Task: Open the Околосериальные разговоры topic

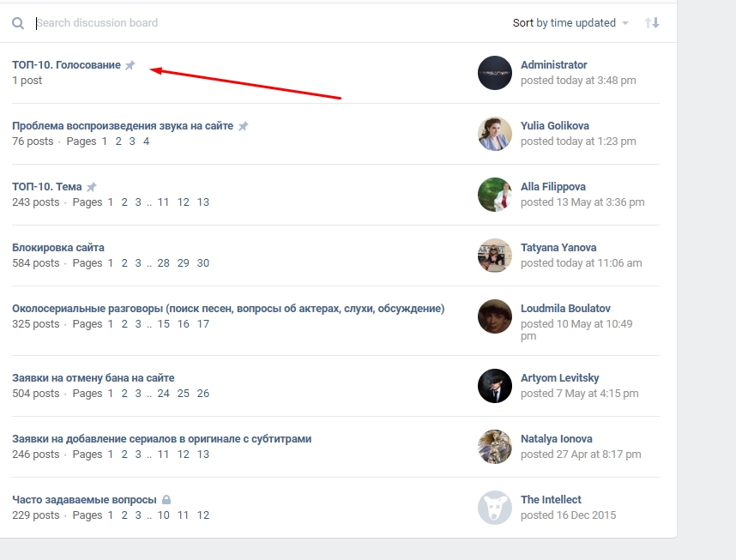Action: 228,309
